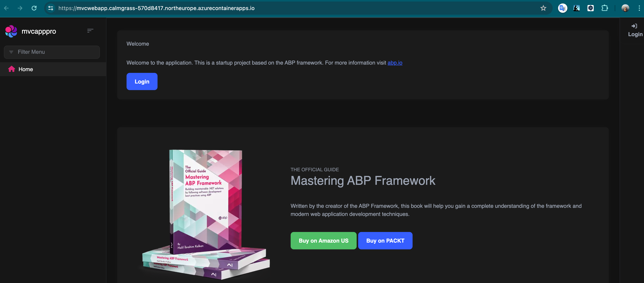Viewport: 644px width, 283px height.
Task: Click the site information icon in address bar
Action: [51, 8]
